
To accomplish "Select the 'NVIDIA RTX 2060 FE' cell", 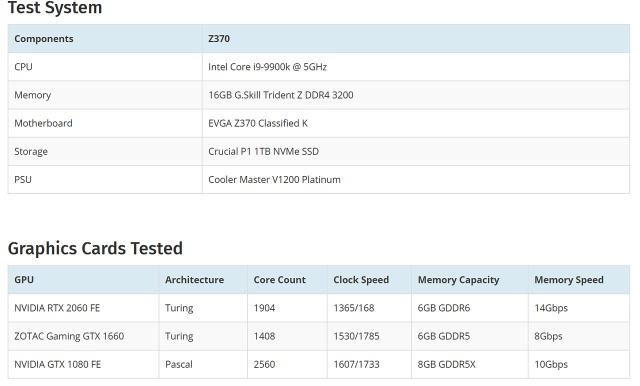I will (x=57, y=308).
